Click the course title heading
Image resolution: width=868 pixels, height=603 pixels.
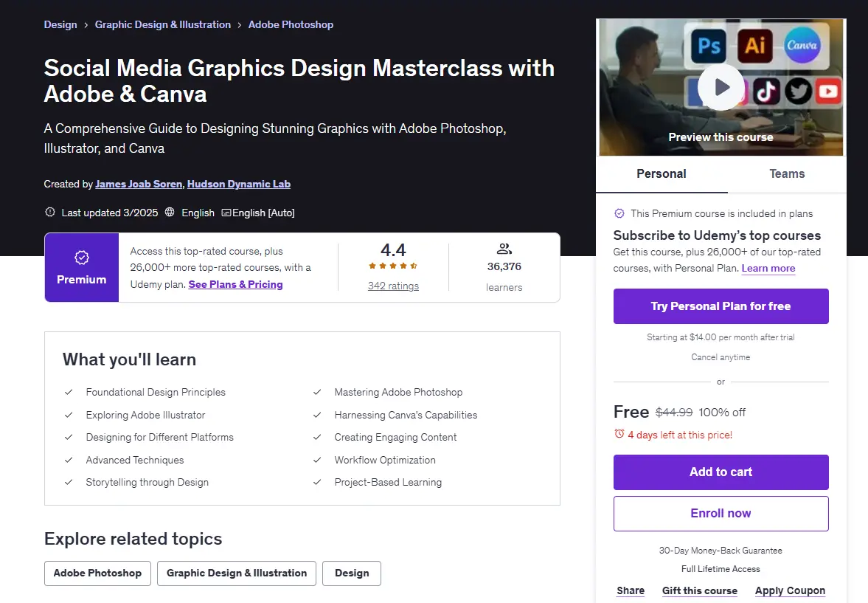(299, 81)
